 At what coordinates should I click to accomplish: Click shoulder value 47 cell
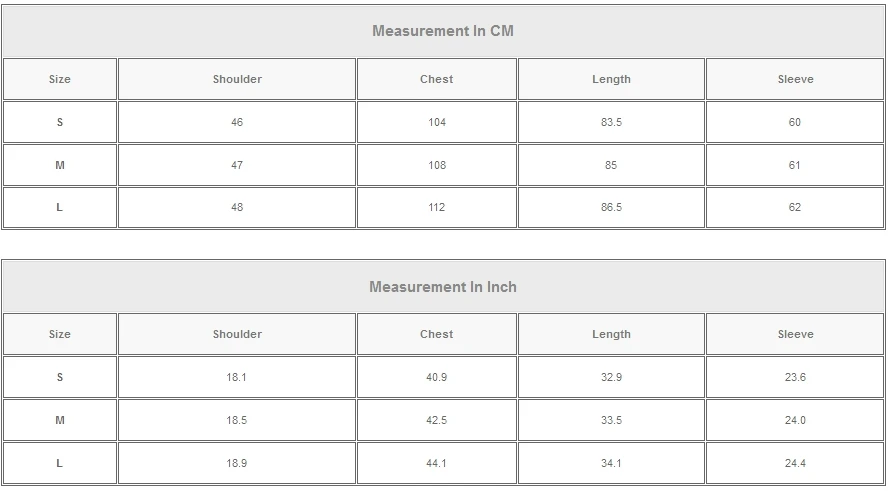pyautogui.click(x=237, y=165)
